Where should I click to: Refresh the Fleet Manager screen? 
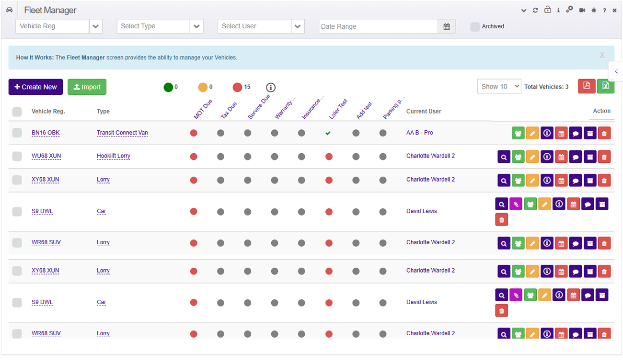[x=535, y=10]
